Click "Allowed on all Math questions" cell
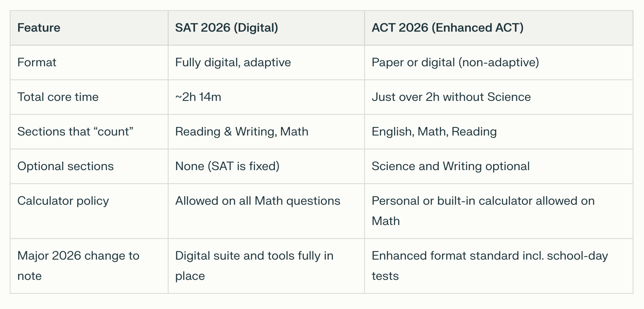Viewport: 644px width, 309px height. pyautogui.click(x=258, y=201)
